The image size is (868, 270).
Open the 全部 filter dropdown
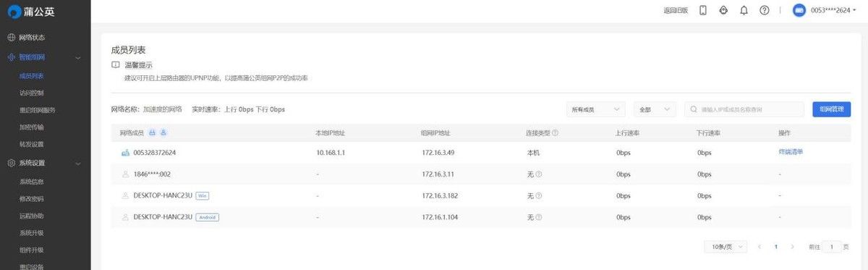655,109
